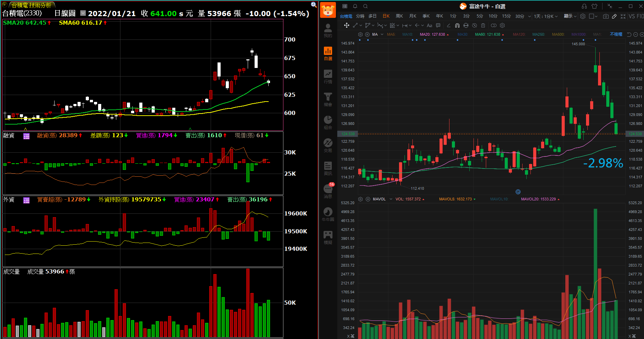Click the purple list icon beside 外資

(26, 200)
